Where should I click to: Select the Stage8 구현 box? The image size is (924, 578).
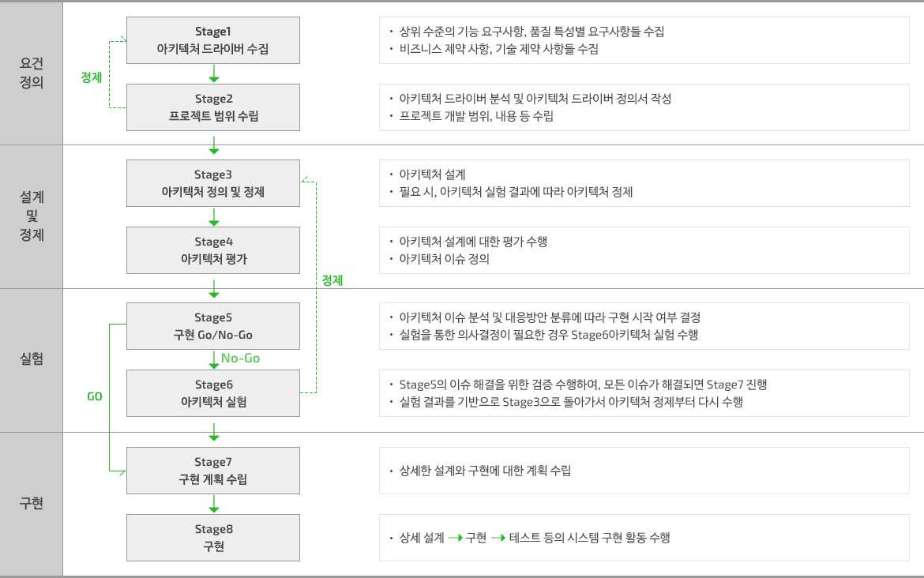(212, 538)
